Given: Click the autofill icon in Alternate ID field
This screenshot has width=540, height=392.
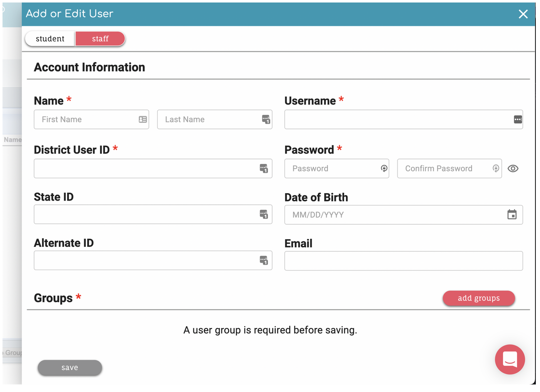Looking at the screenshot, I should [x=264, y=261].
